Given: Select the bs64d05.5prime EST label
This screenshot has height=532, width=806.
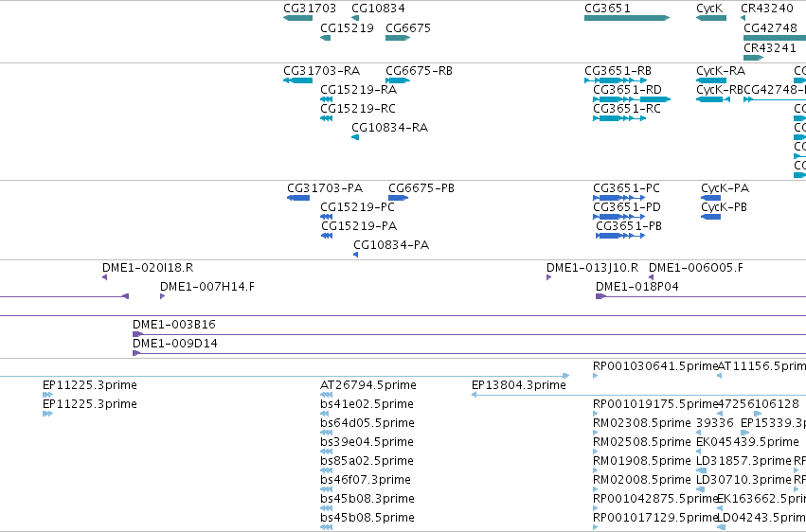Looking at the screenshot, I should 367,424.
